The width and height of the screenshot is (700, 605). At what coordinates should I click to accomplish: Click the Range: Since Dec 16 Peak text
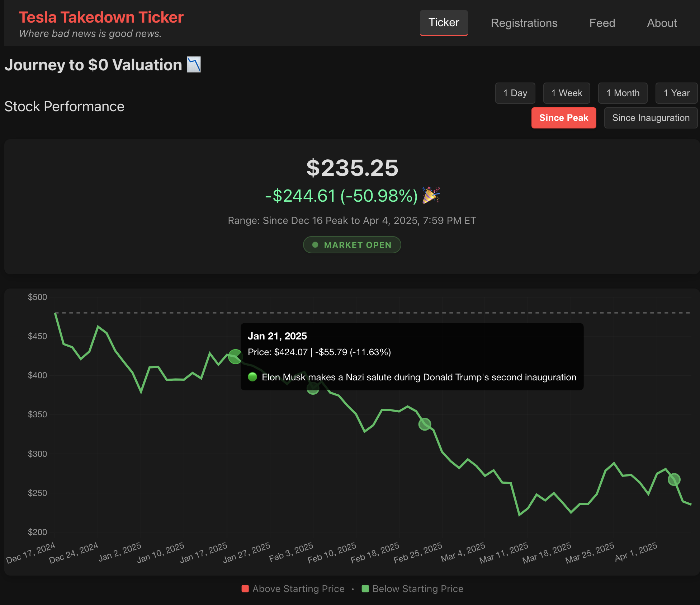352,220
